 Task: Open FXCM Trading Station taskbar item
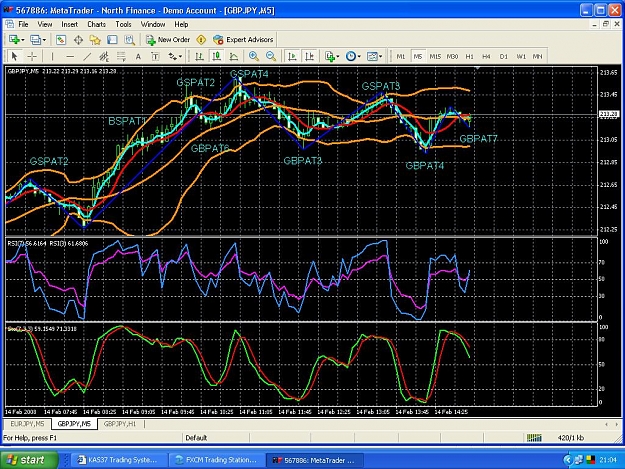(x=216, y=460)
